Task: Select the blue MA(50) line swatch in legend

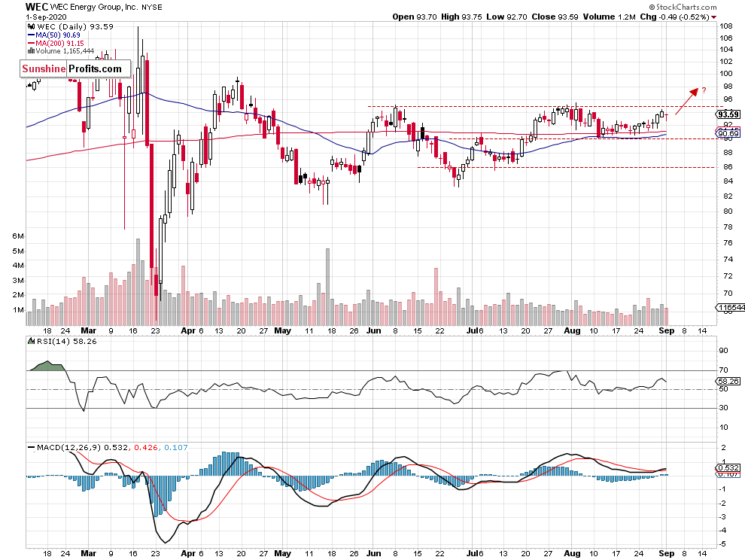Action: point(32,35)
